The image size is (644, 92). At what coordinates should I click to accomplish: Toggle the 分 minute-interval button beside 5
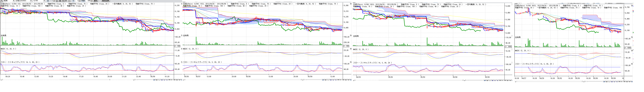point(73,1)
